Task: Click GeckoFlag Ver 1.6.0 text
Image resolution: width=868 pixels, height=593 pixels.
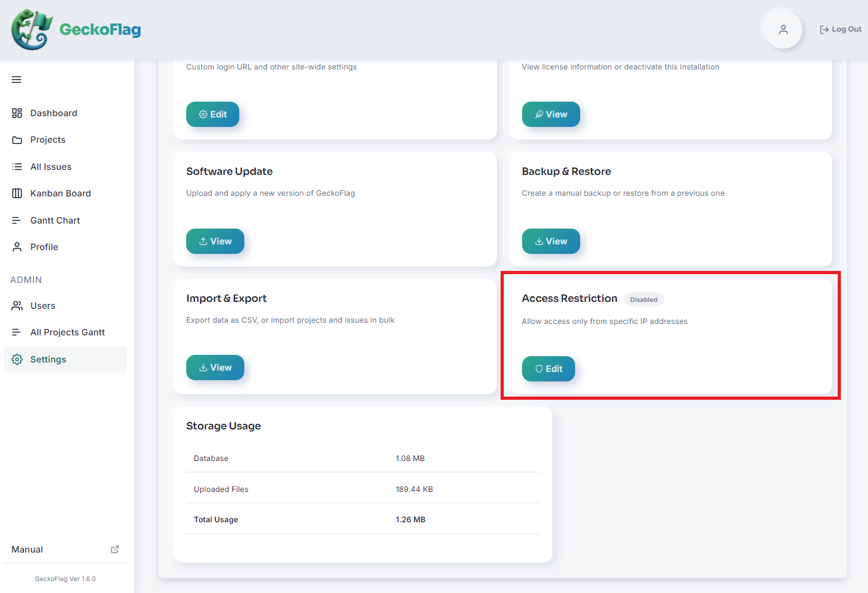Action: click(x=65, y=578)
